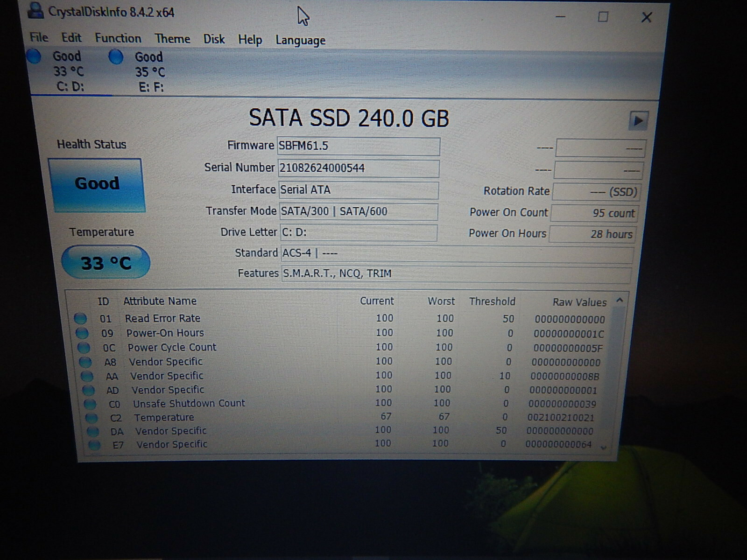
Task: Click raw value 002100210021
Action: click(561, 418)
